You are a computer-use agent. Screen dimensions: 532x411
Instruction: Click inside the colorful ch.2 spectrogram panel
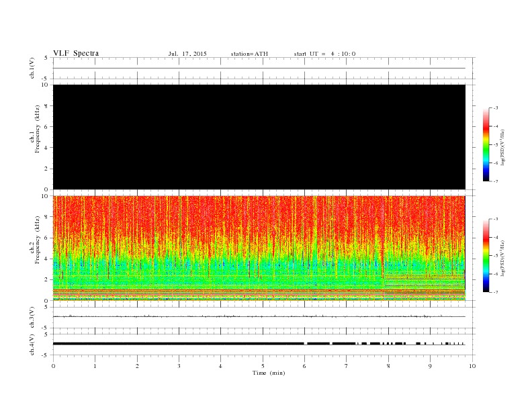click(x=259, y=248)
